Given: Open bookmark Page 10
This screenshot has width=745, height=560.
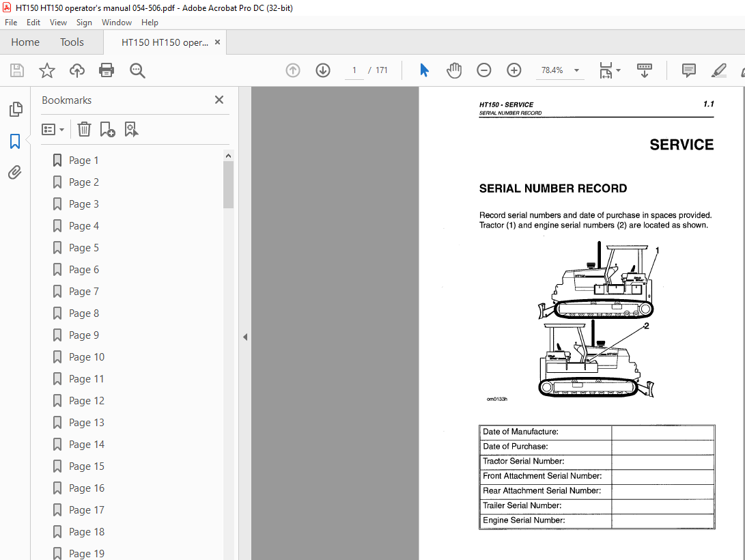Looking at the screenshot, I should (87, 357).
